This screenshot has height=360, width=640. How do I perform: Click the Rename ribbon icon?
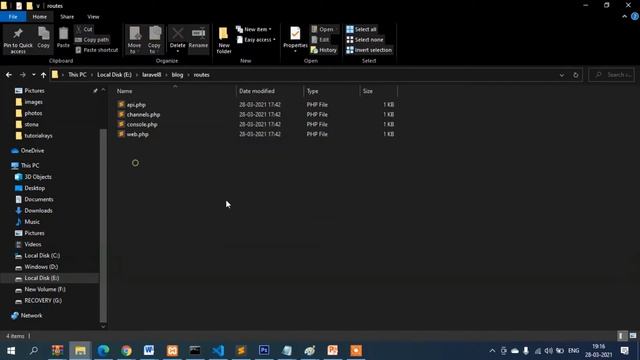[198, 38]
